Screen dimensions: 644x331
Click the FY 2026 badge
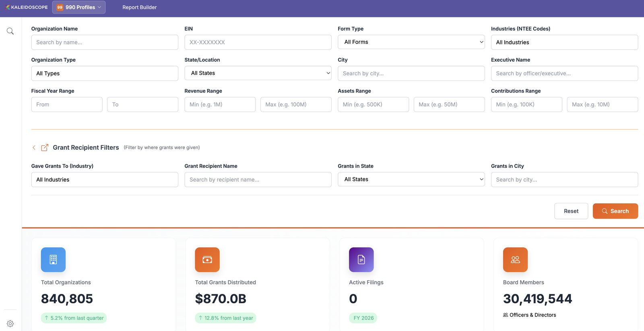click(363, 318)
